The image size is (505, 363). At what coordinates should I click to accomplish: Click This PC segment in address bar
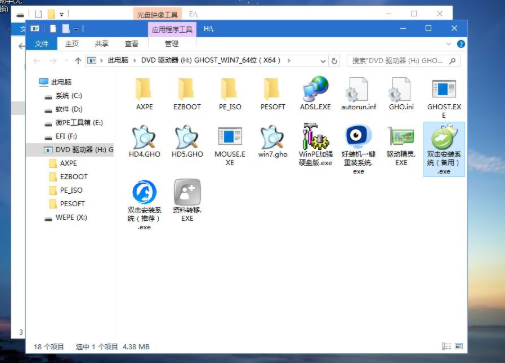118,61
